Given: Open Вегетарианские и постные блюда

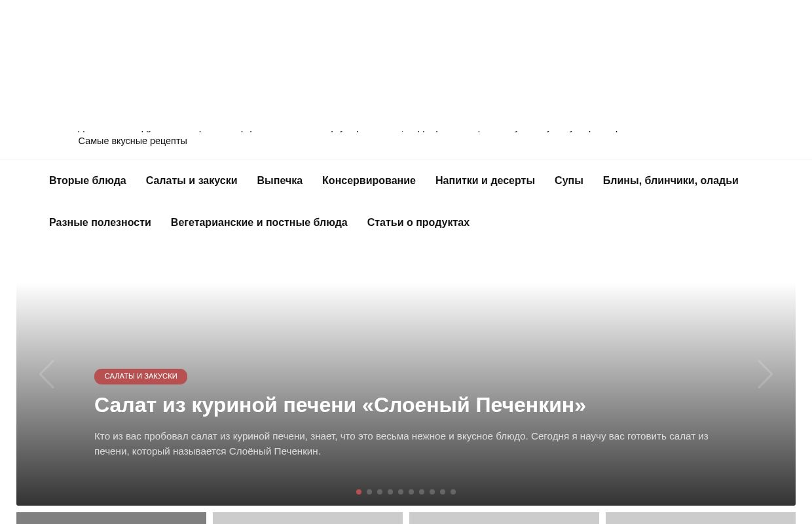Looking at the screenshot, I should coord(259,223).
